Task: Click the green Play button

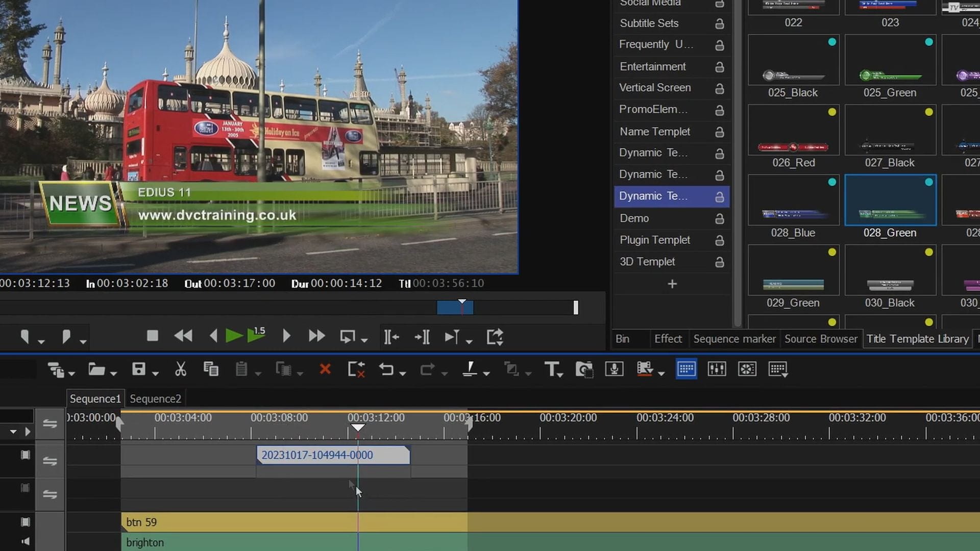Action: [x=234, y=336]
